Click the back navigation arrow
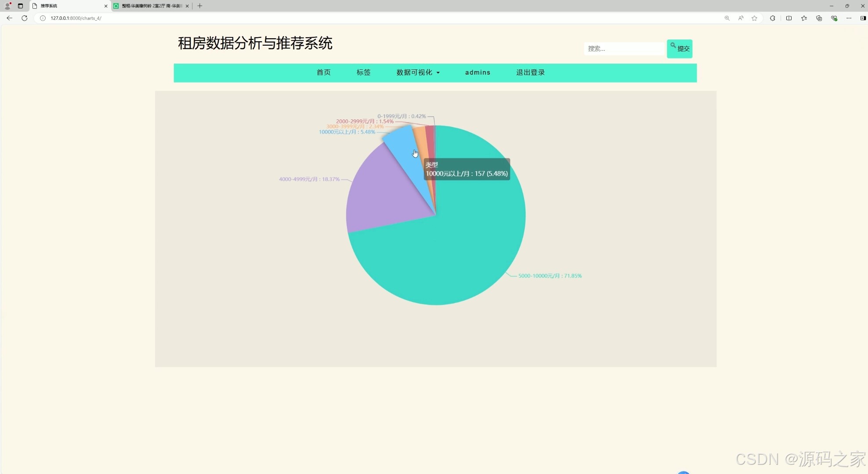 pyautogui.click(x=9, y=18)
